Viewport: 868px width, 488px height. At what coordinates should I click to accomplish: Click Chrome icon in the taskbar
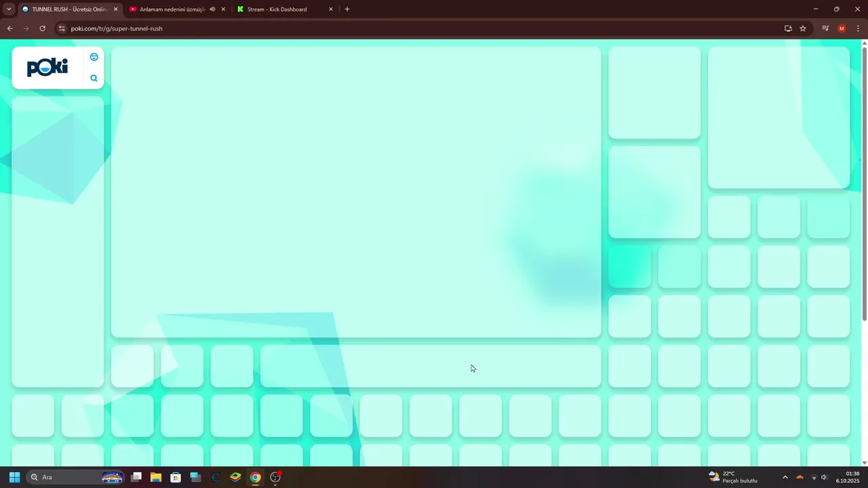coord(255,477)
